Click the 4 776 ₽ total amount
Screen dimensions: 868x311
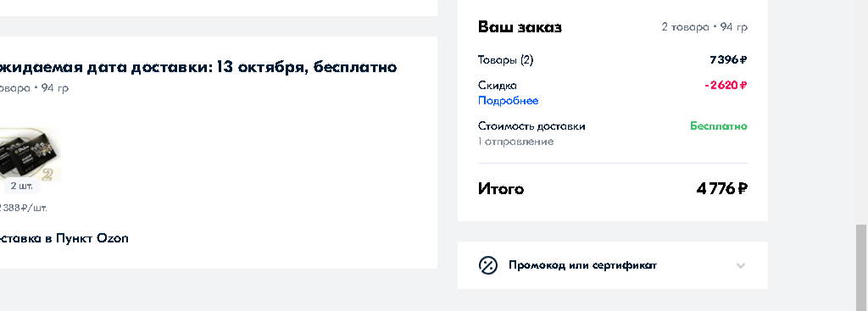pyautogui.click(x=722, y=189)
